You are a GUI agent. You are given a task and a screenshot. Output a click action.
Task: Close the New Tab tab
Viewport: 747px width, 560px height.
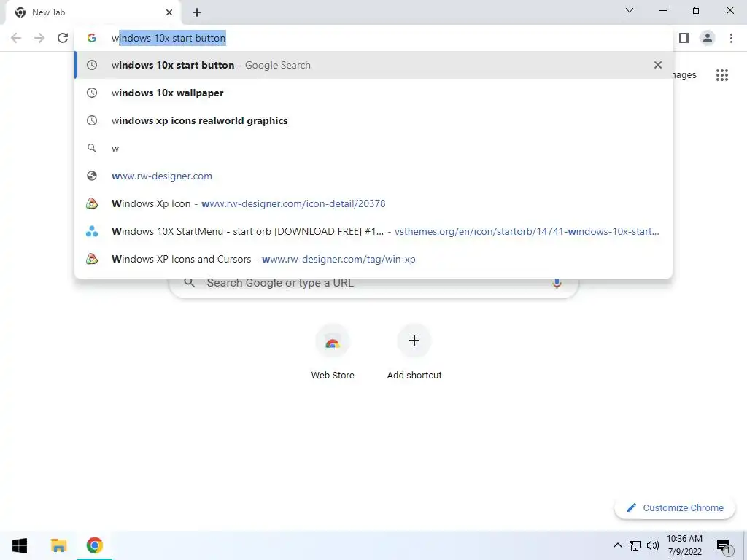pos(169,12)
